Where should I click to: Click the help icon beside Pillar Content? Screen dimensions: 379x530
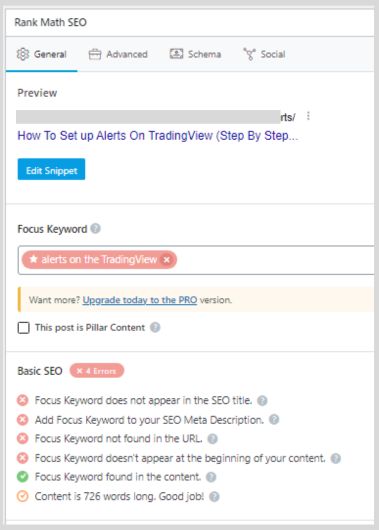[x=155, y=327]
